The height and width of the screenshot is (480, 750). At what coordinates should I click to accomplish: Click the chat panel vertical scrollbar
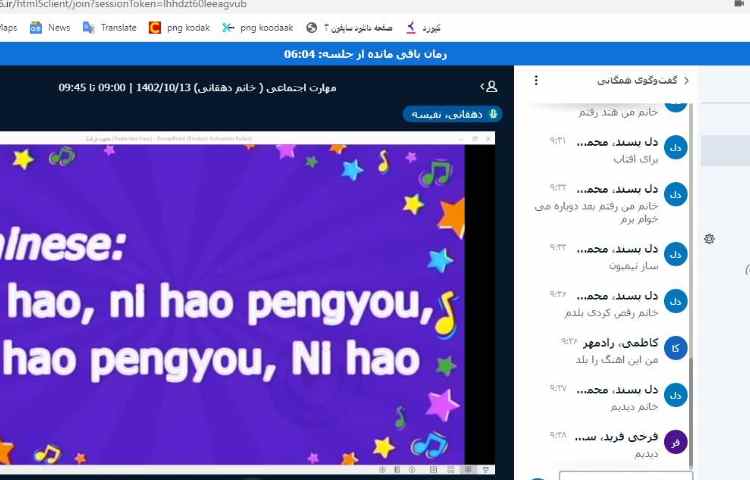pos(691,287)
